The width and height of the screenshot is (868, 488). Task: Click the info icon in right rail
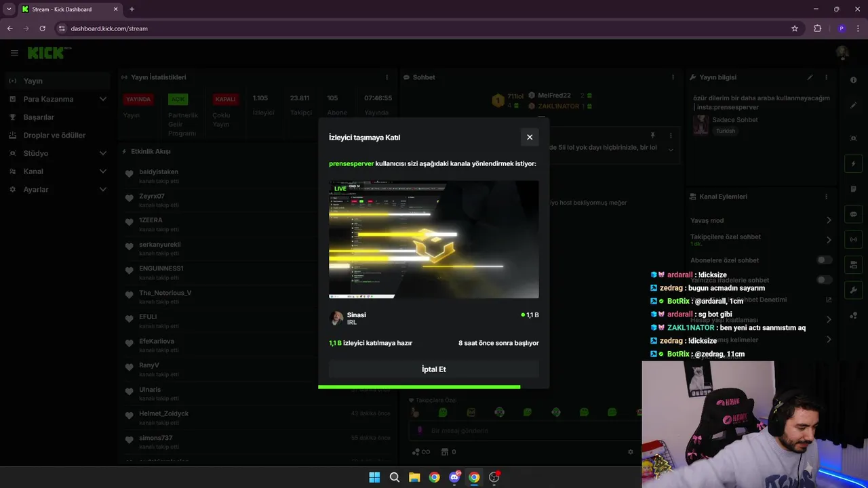point(854,80)
